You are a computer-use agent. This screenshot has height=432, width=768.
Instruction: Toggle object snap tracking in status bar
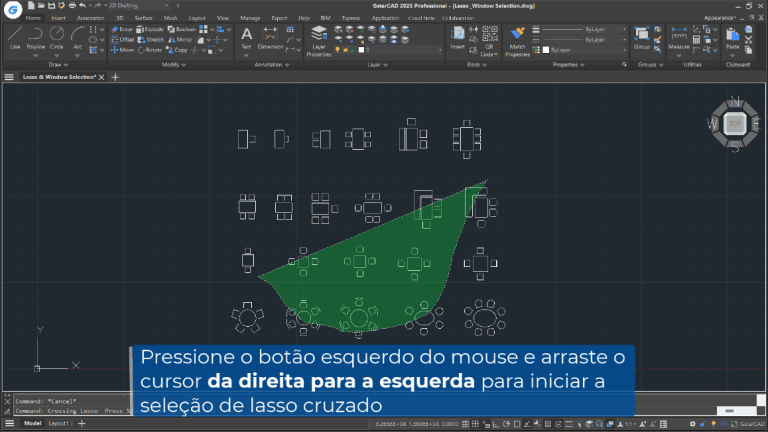(x=527, y=424)
